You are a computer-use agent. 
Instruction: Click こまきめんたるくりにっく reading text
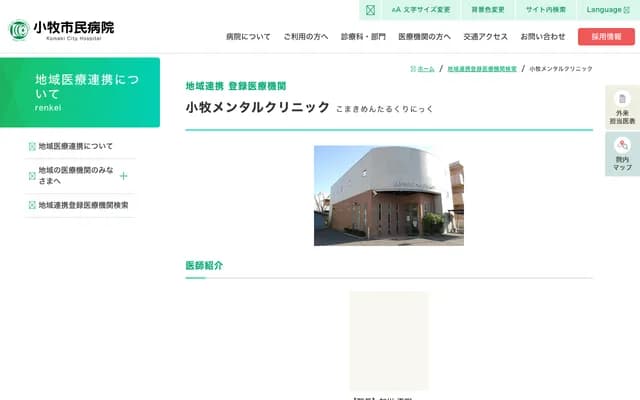pyautogui.click(x=384, y=109)
